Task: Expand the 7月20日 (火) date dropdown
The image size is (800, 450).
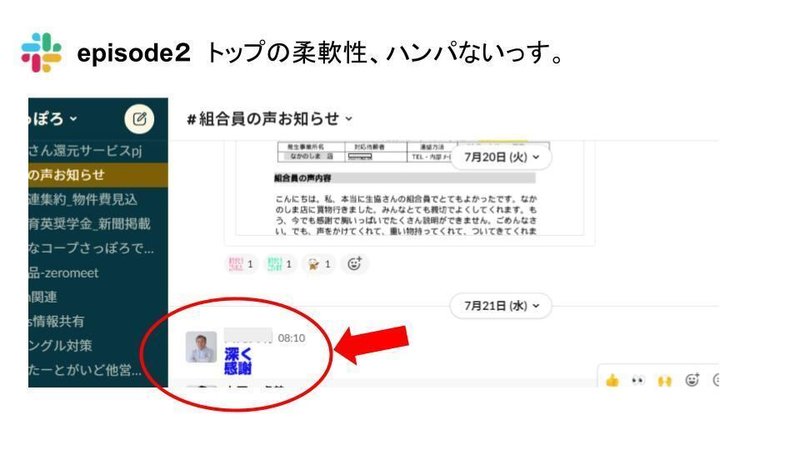Action: click(x=502, y=157)
